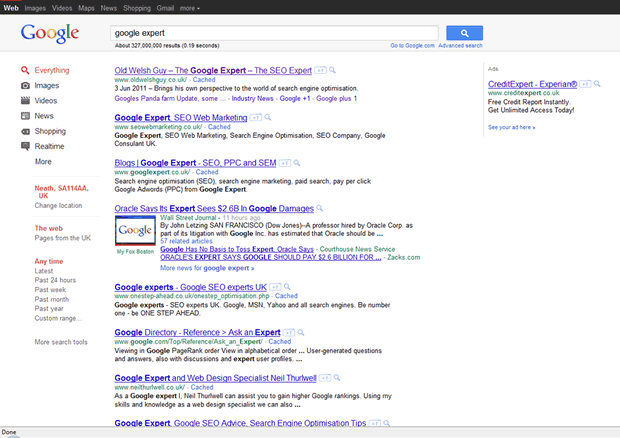Click 'Neath, SA114AA, UK' location text
Image resolution: width=620 pixels, height=438 pixels.
pyautogui.click(x=62, y=192)
